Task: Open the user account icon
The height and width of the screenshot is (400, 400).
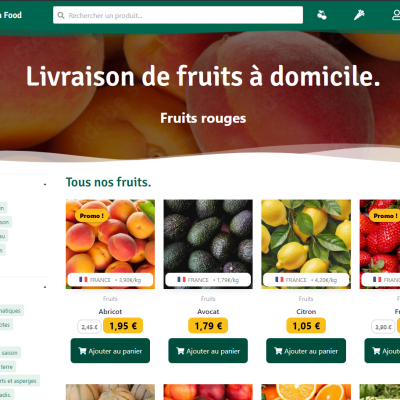Action: point(396,15)
